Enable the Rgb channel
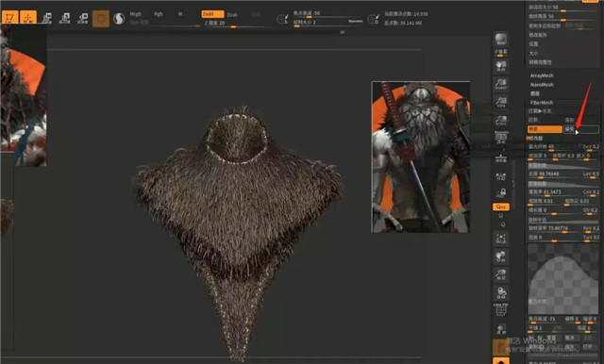This screenshot has height=364, width=604. 159,14
